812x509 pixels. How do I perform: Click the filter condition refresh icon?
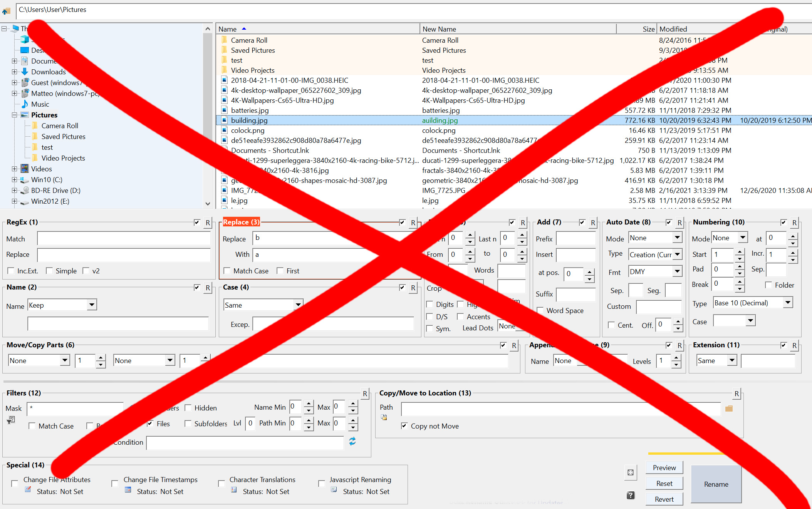pyautogui.click(x=352, y=441)
